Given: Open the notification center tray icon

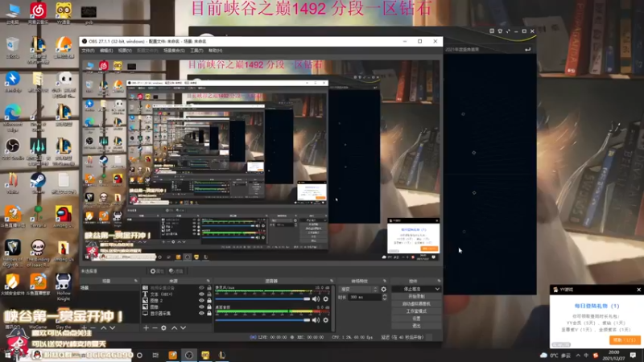Looking at the screenshot, I should [633, 355].
